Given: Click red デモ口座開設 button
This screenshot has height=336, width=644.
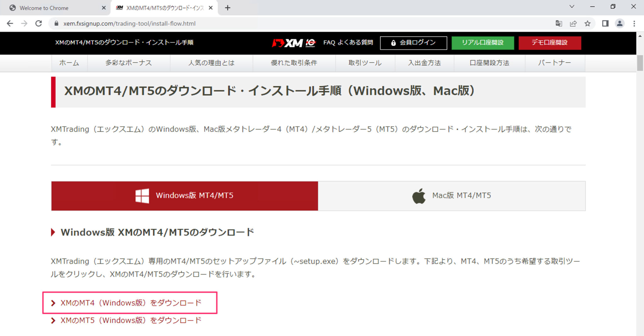Looking at the screenshot, I should [550, 43].
